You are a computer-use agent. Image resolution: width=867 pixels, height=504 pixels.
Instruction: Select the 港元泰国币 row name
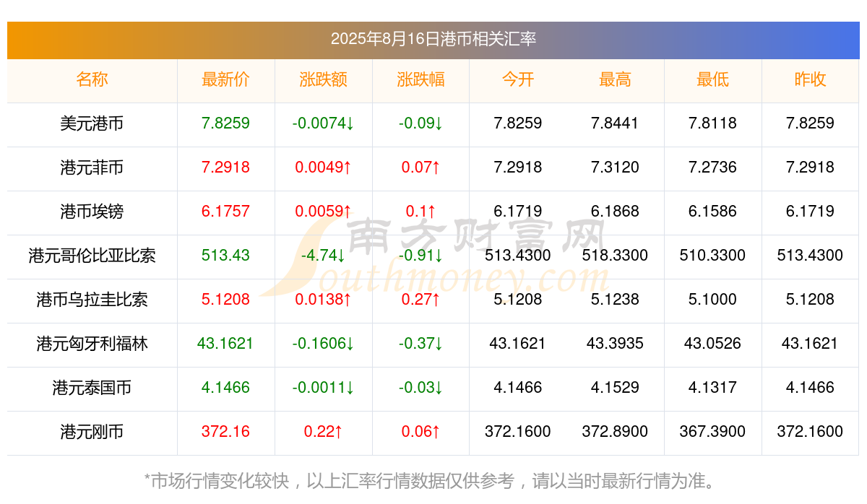pyautogui.click(x=92, y=388)
